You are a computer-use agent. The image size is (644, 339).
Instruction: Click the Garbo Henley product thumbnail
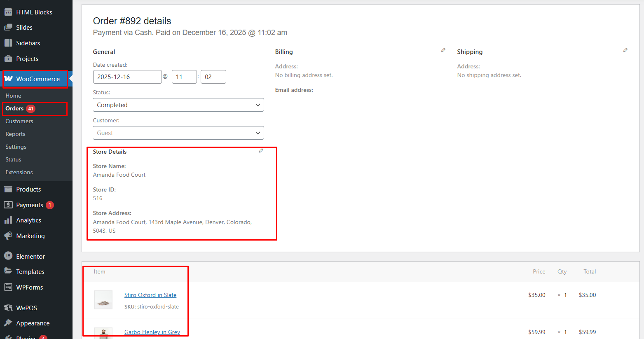(103, 333)
